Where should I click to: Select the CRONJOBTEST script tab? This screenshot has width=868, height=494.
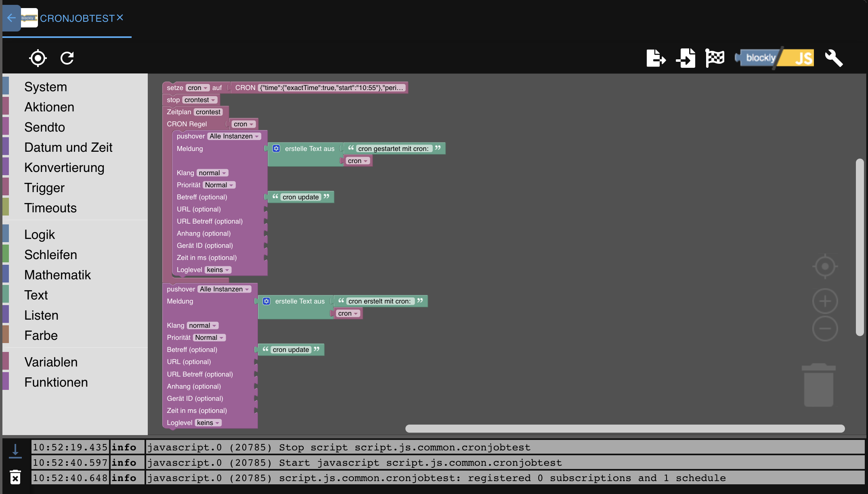[x=77, y=19]
